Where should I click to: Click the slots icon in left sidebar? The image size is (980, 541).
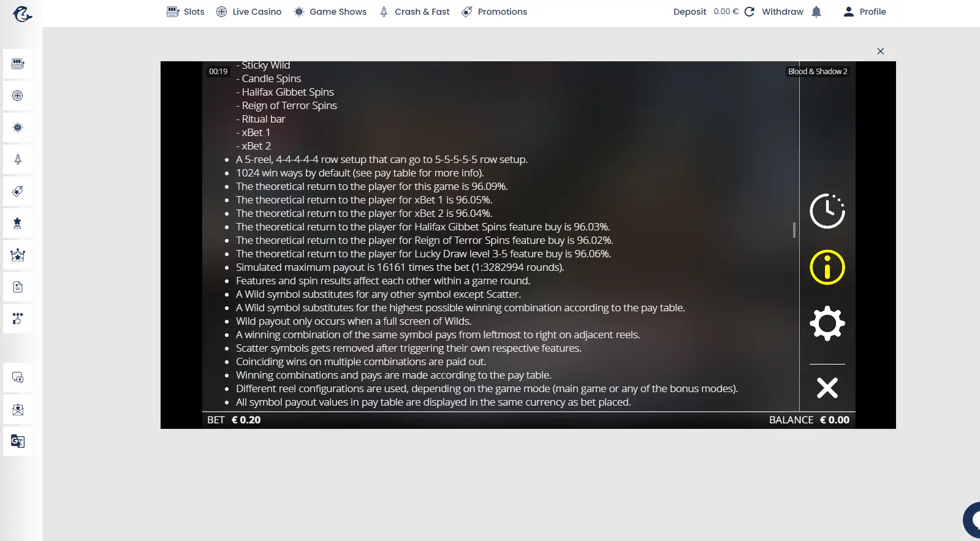pos(18,64)
